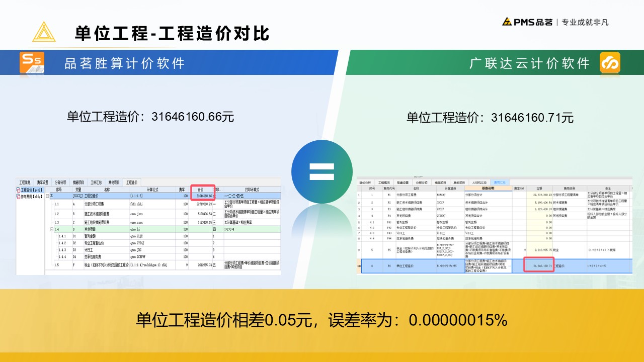This screenshot has height=362, width=644.
Task: Click 品茗胜算计价软件 banner text
Action: [125, 63]
